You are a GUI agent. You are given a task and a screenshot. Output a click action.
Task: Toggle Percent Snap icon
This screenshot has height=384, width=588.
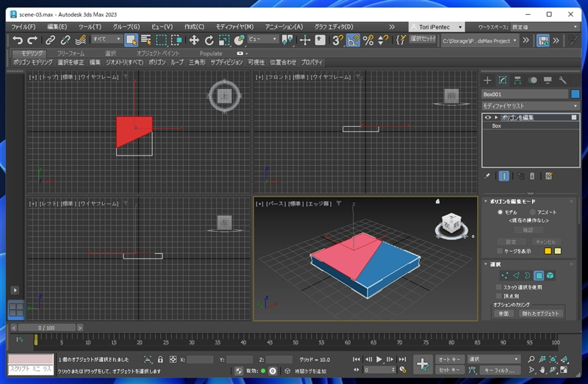[368, 40]
